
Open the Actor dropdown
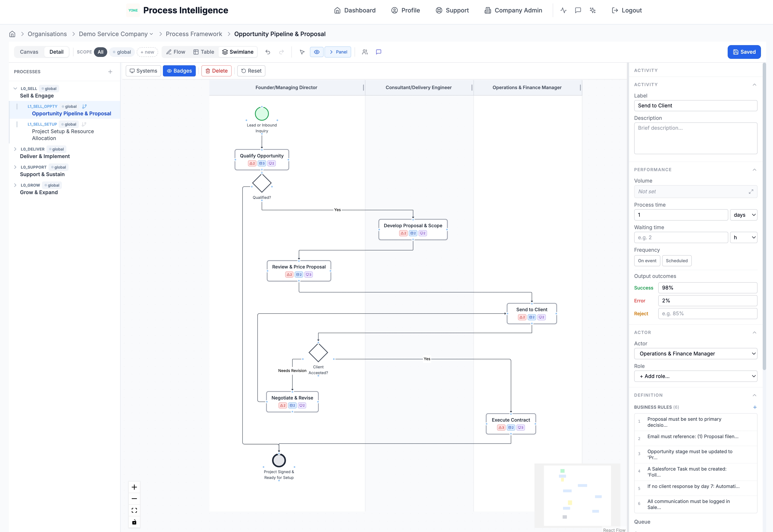pyautogui.click(x=696, y=354)
